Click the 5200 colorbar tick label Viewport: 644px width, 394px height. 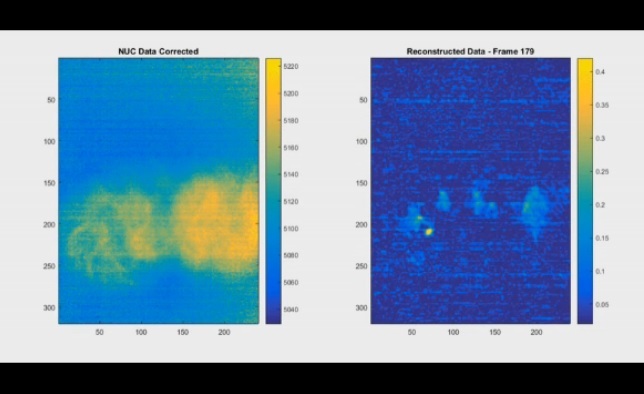[x=291, y=93]
